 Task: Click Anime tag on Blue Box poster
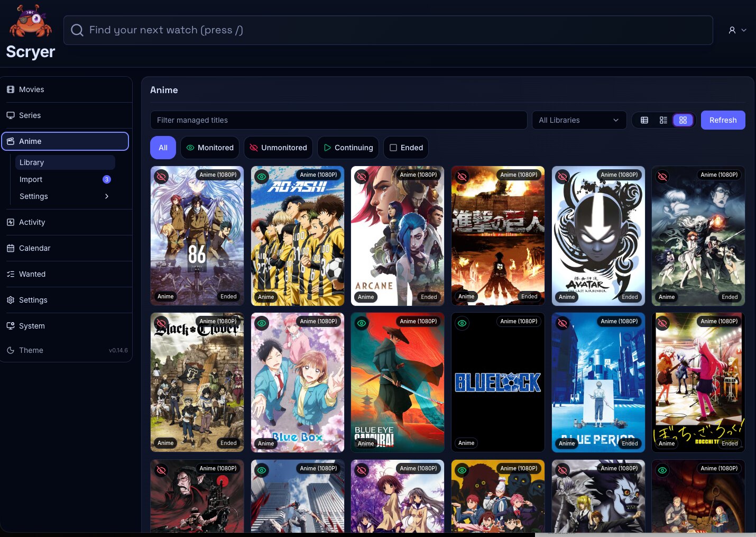(266, 443)
